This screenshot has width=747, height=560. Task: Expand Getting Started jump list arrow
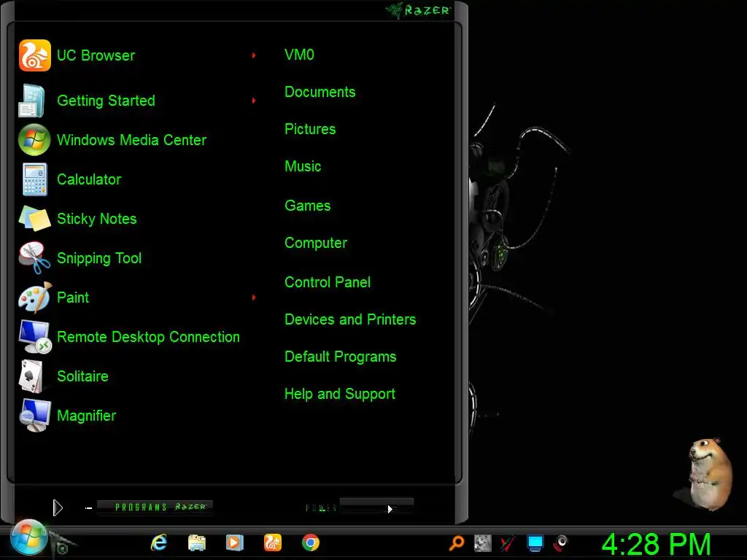[254, 101]
